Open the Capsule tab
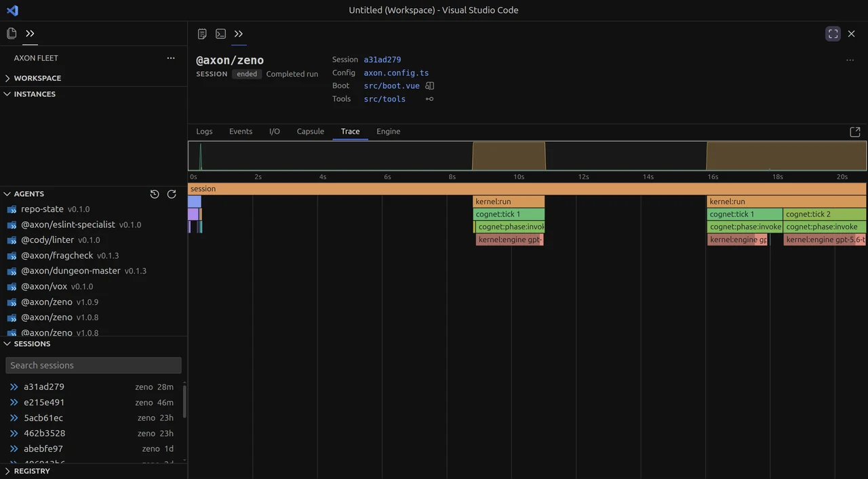The width and height of the screenshot is (868, 479). [311, 132]
